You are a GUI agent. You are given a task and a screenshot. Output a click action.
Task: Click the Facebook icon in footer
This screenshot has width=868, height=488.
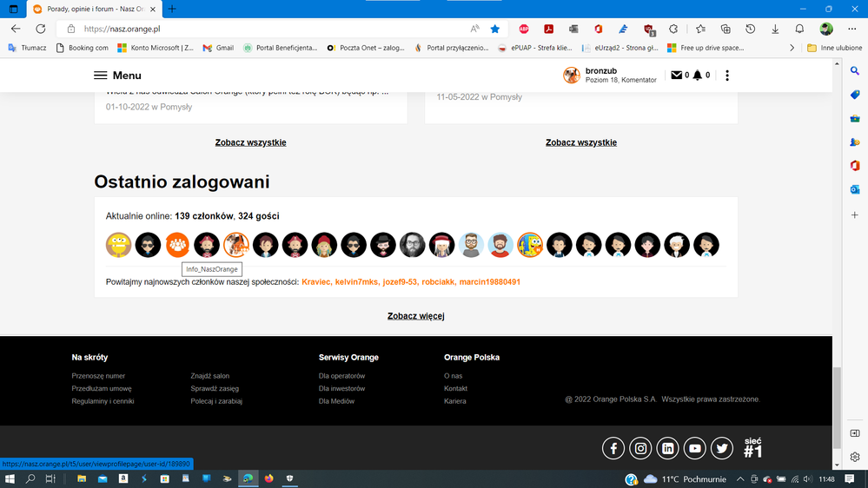(x=613, y=448)
